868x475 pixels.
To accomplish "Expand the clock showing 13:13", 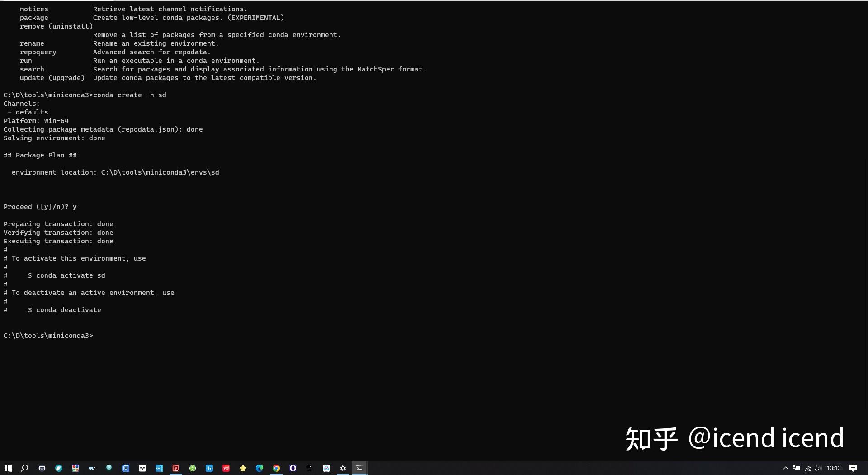I will [x=835, y=468].
